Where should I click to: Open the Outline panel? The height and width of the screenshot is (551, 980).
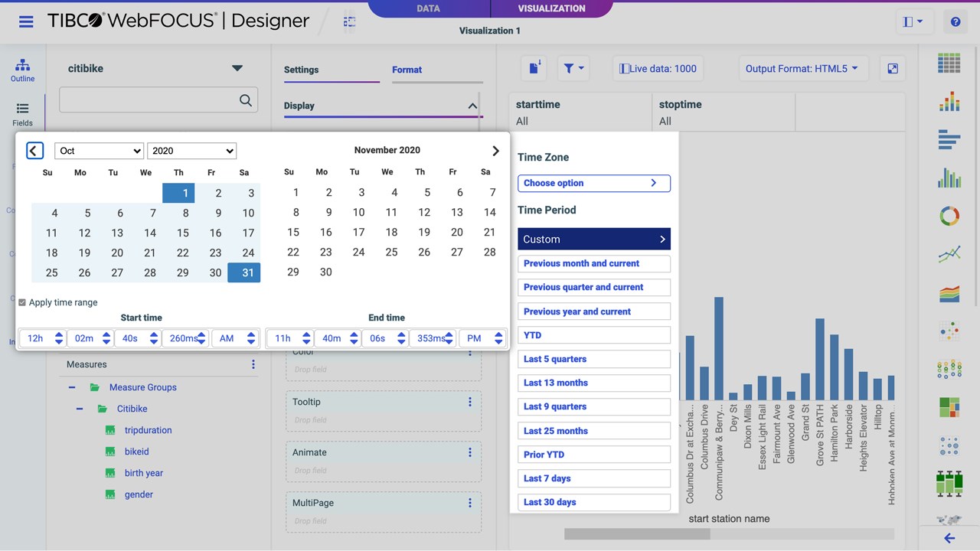pos(22,70)
